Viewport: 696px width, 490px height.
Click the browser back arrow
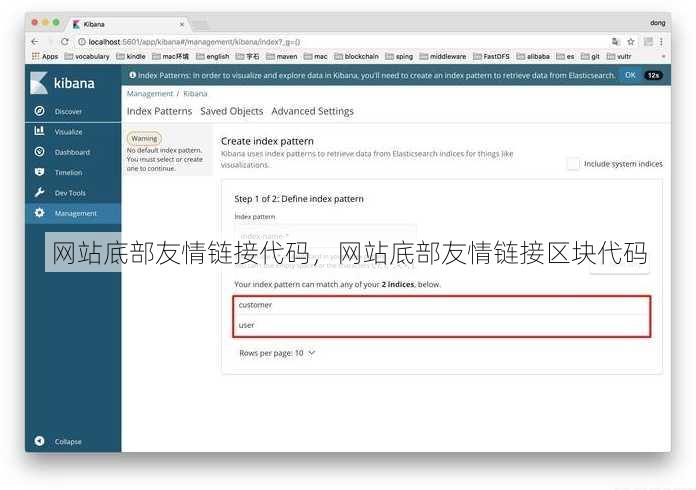click(35, 42)
